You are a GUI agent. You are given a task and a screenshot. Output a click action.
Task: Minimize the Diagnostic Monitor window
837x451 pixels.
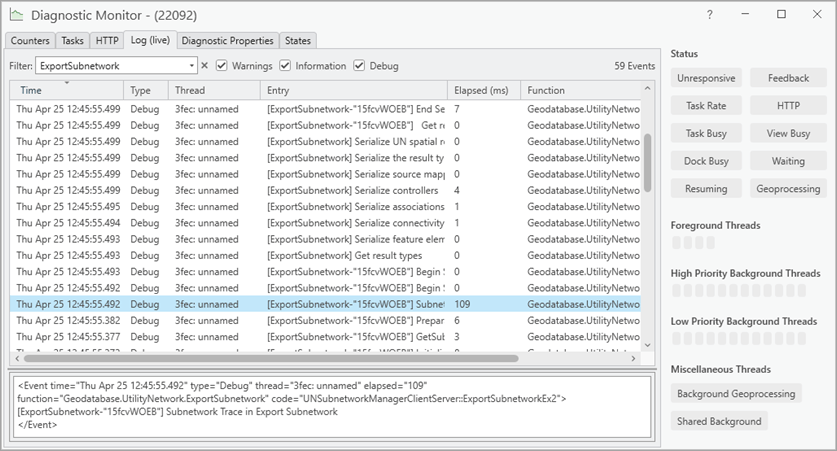click(x=745, y=14)
